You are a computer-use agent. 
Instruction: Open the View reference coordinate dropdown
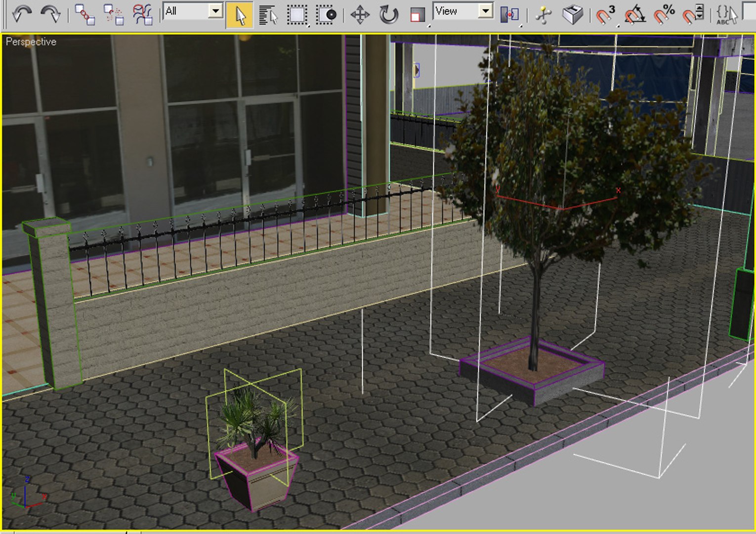click(x=463, y=11)
